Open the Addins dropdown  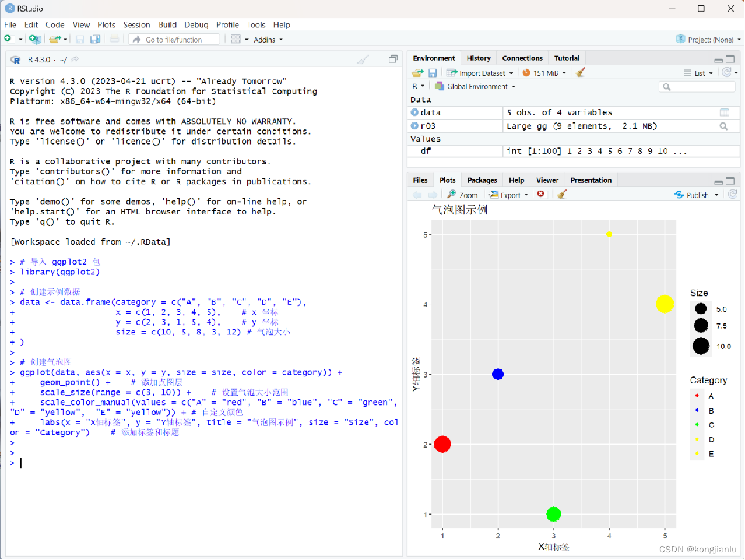click(268, 40)
